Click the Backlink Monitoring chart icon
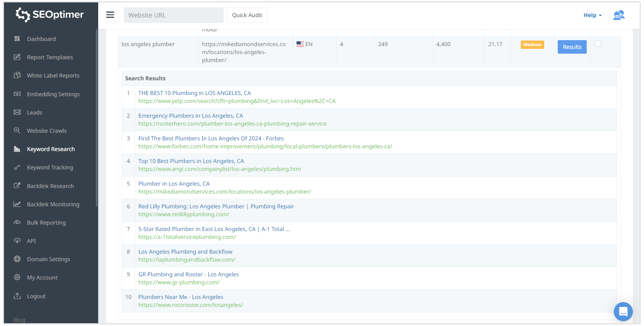644x326 pixels. coord(17,204)
